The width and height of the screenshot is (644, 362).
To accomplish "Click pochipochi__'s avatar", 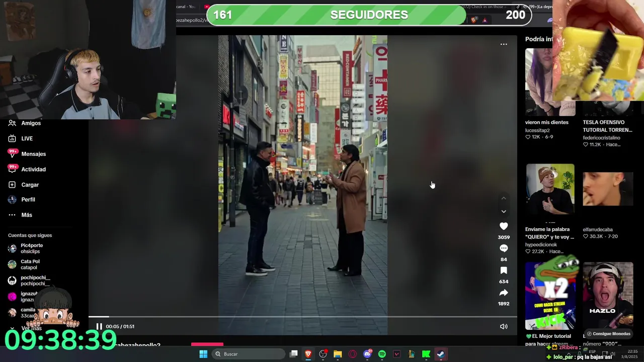I will pos(12,281).
